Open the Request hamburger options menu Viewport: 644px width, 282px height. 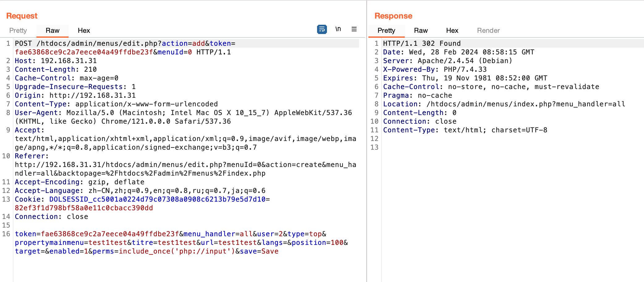pyautogui.click(x=354, y=29)
